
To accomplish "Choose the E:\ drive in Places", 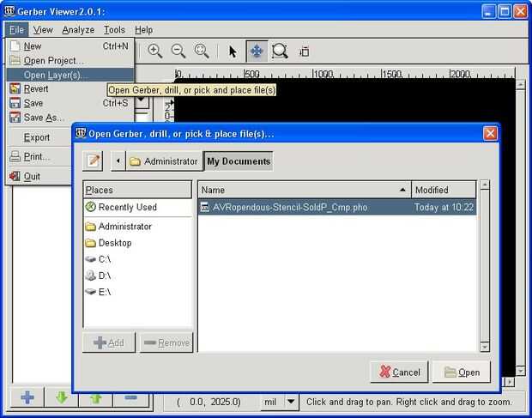I will 137,292.
